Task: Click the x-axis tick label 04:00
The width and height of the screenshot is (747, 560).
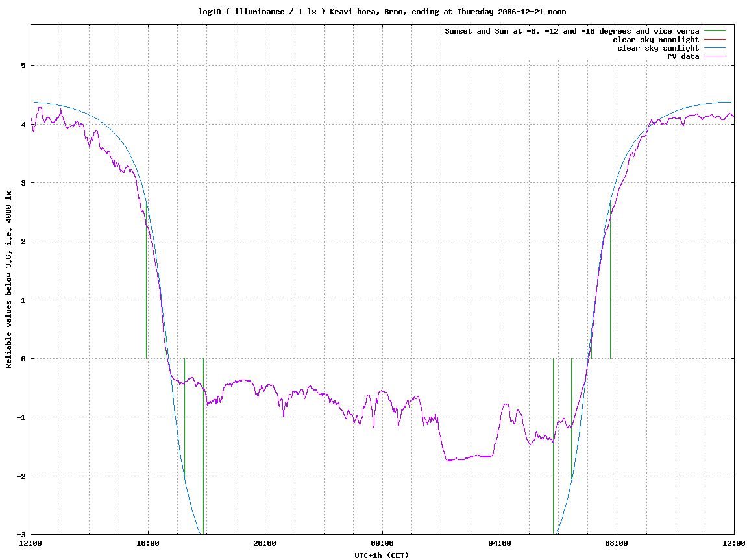Action: 500,543
